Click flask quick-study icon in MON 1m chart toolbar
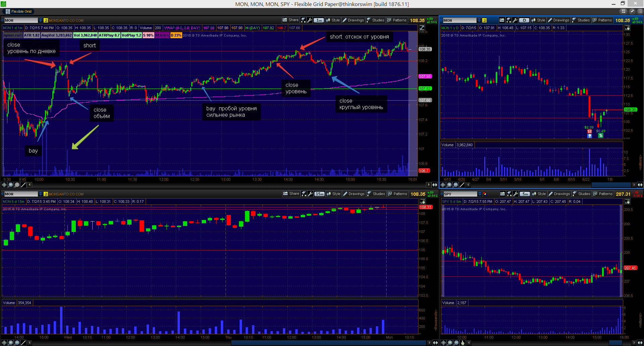644x346 pixels. coord(304,20)
